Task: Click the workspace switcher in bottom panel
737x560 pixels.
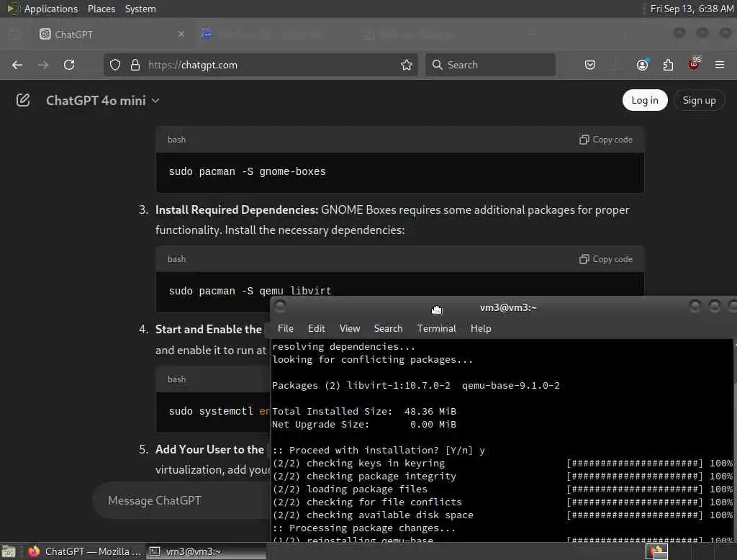Action: click(x=656, y=551)
